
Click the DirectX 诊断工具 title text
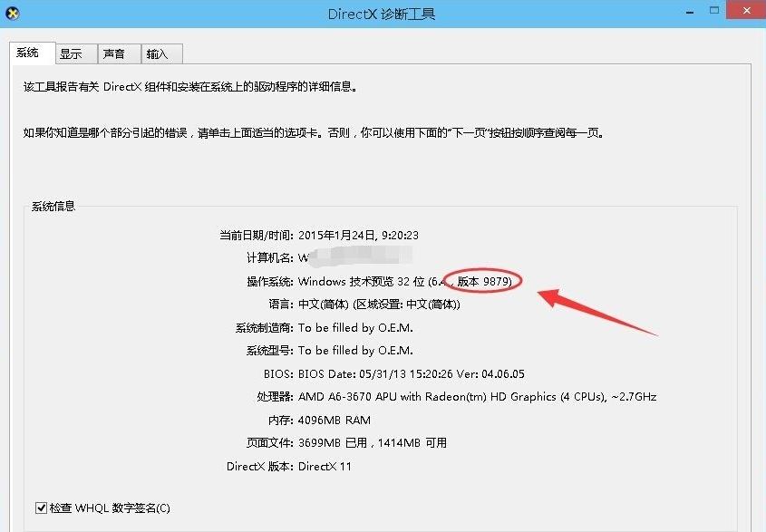383,14
